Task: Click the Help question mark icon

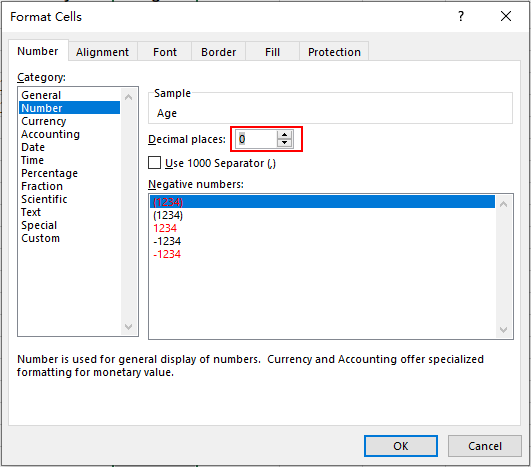Action: coord(461,16)
